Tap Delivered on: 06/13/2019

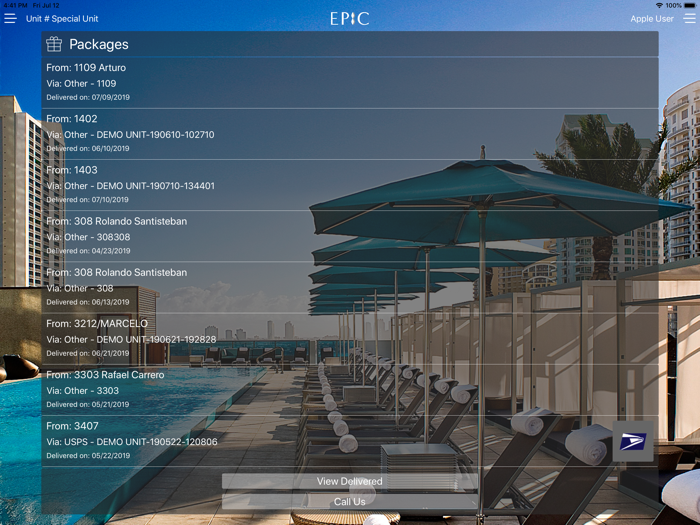point(88,302)
